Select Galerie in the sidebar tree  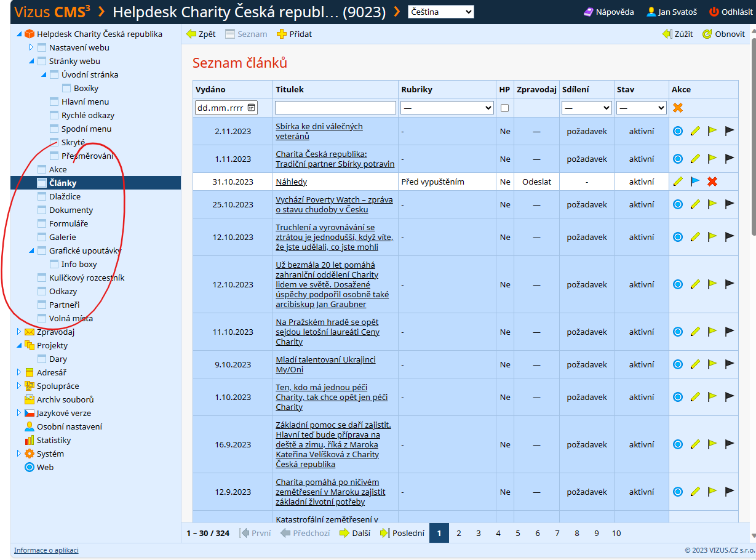[x=62, y=237]
